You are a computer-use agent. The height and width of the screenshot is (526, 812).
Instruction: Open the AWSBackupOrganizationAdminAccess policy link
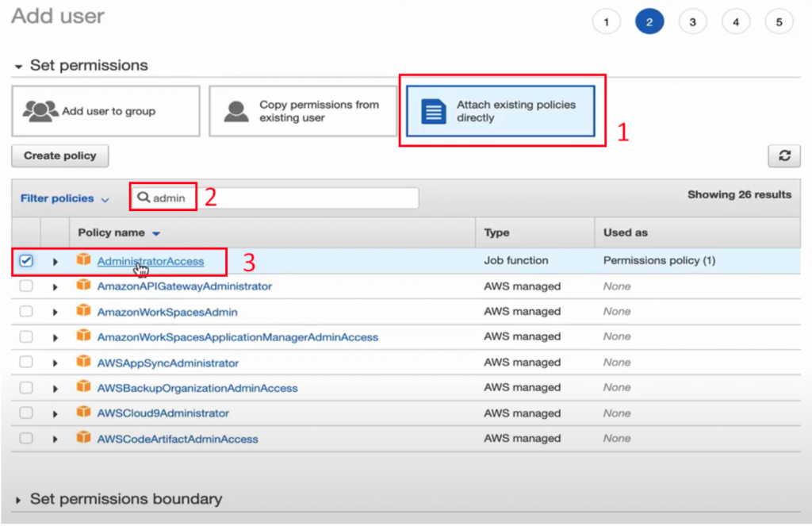click(197, 388)
